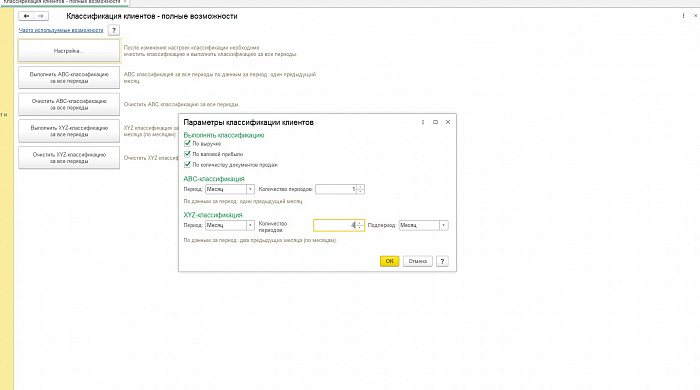Open the XYZ-классификация Период dropdown
700x390 pixels.
click(250, 225)
